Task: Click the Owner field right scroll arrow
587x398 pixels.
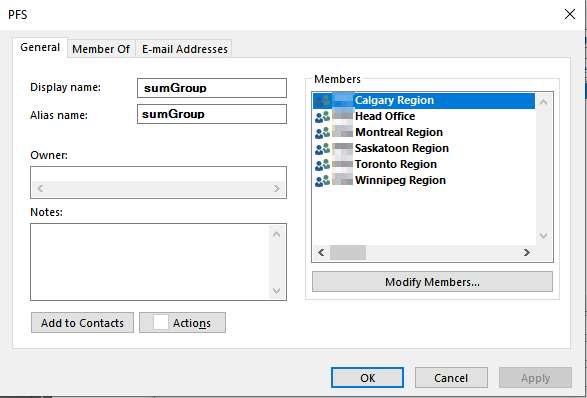Action: 277,188
